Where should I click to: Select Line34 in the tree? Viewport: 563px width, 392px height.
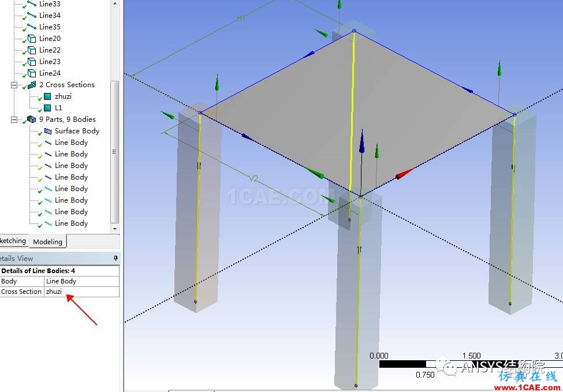(50, 16)
